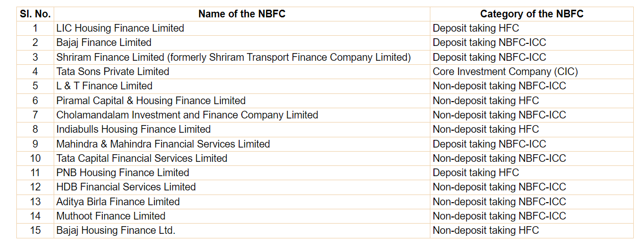Image resolution: width=644 pixels, height=243 pixels.
Task: Select Piramal Capital & Housing Finance Limited
Action: pyautogui.click(x=151, y=101)
